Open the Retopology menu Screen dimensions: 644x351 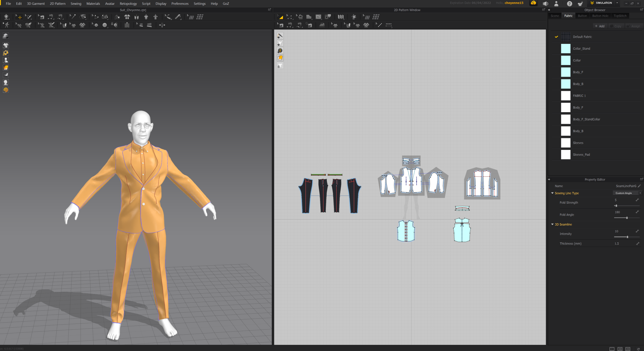[128, 4]
